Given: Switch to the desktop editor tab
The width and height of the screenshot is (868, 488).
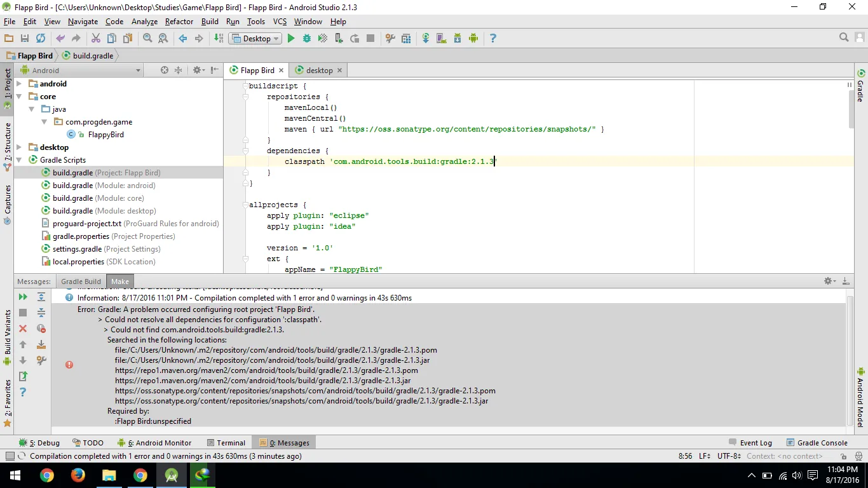Looking at the screenshot, I should click(x=319, y=71).
